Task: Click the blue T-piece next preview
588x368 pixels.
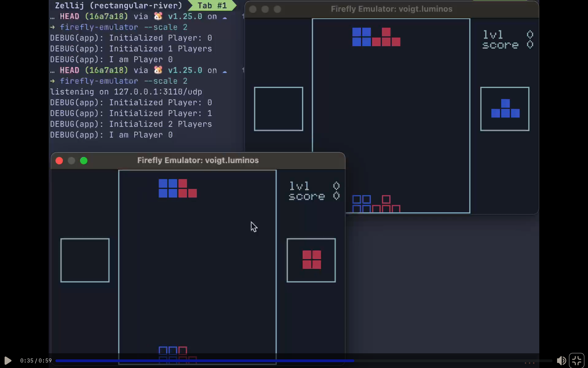Action: [x=505, y=109]
